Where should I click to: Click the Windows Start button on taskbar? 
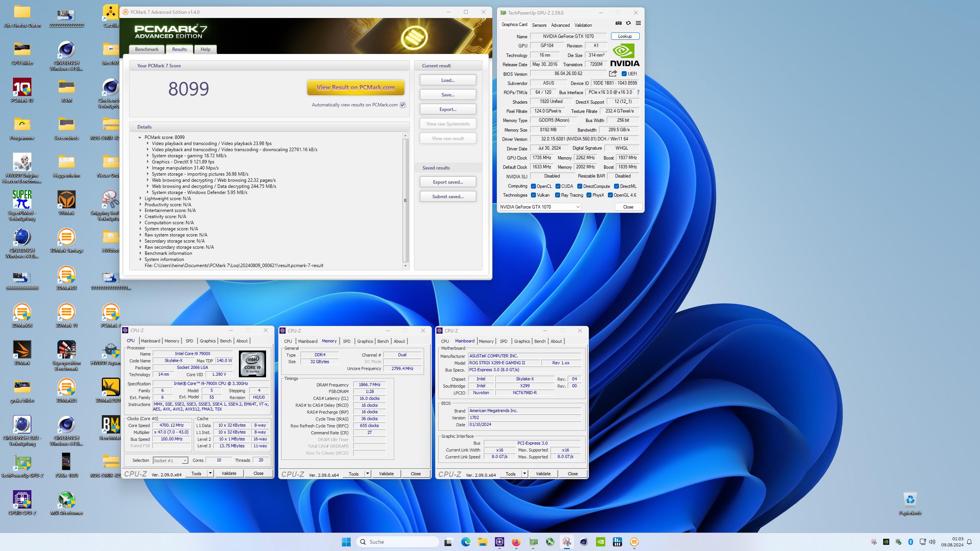346,542
